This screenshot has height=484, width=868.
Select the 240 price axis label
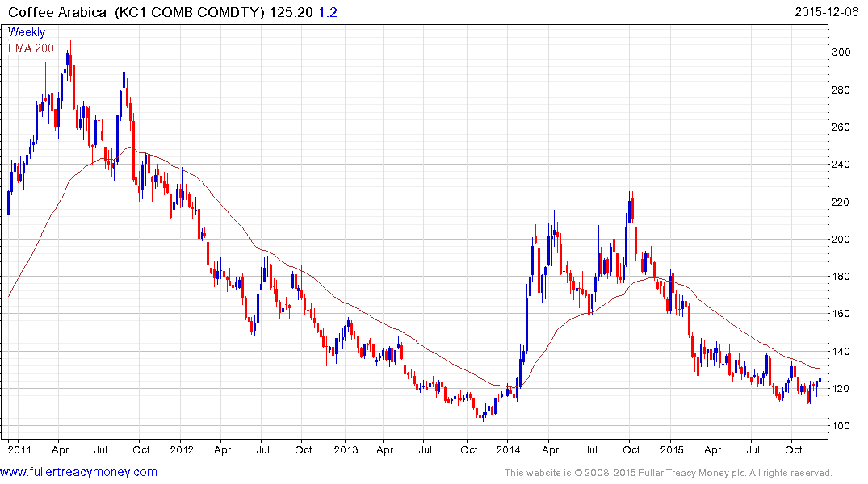[x=841, y=165]
